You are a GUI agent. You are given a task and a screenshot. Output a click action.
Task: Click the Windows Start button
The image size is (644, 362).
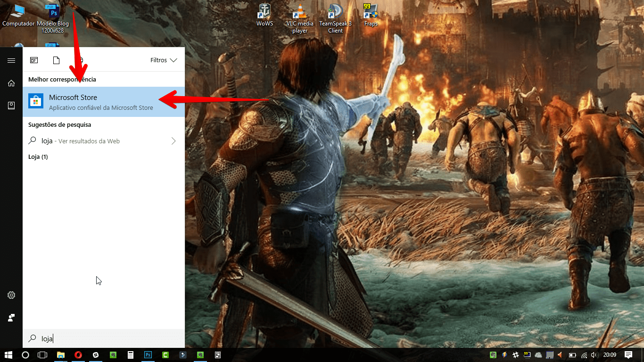8,355
